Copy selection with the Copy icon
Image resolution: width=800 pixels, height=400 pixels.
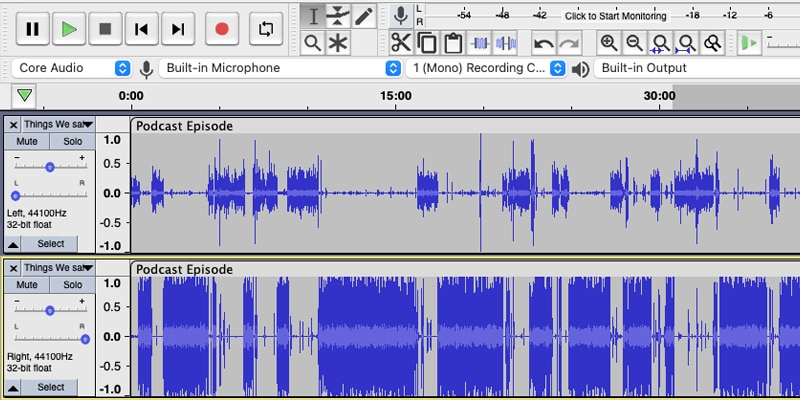click(427, 43)
